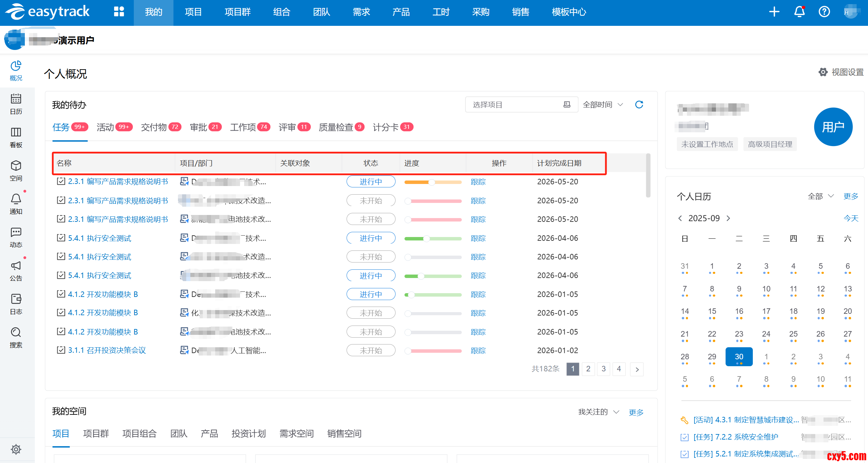Image resolution: width=868 pixels, height=463 pixels.
Task: Toggle checkbox for 5.4.1 执行安全测试 first row
Action: [x=61, y=238]
